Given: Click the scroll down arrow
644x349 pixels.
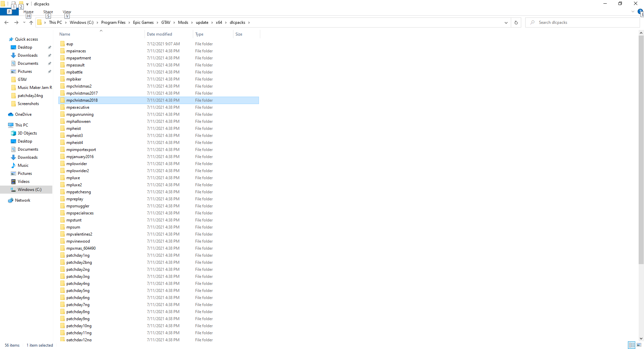Looking at the screenshot, I should [641, 339].
